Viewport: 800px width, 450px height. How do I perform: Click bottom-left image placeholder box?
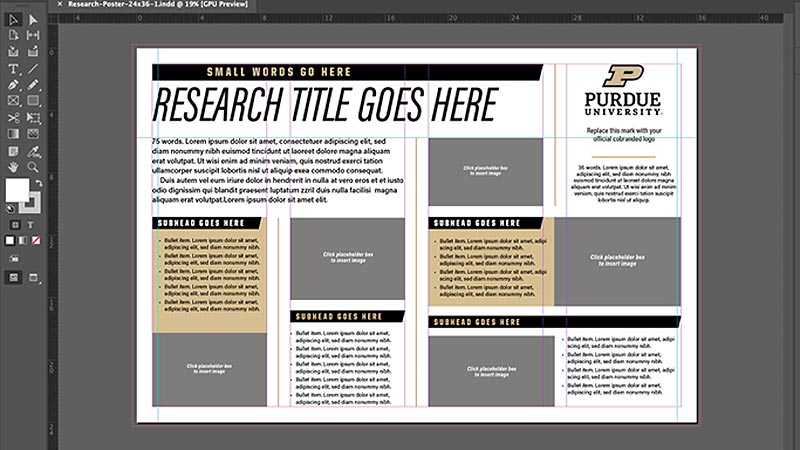coord(209,369)
